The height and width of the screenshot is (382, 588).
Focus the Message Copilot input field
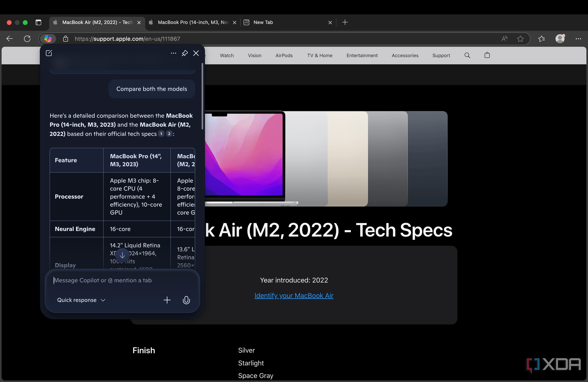(x=122, y=280)
